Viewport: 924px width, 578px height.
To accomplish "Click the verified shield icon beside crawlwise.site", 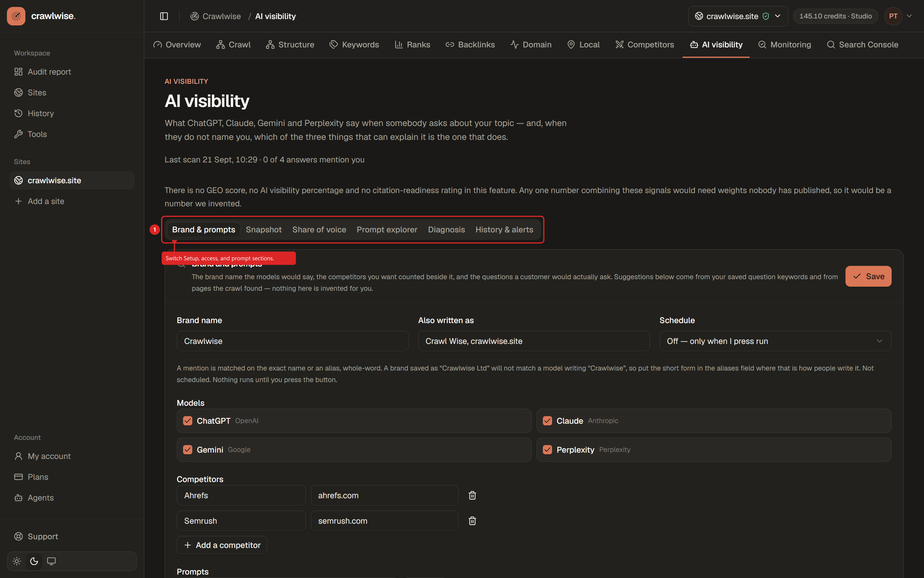I will pos(765,16).
